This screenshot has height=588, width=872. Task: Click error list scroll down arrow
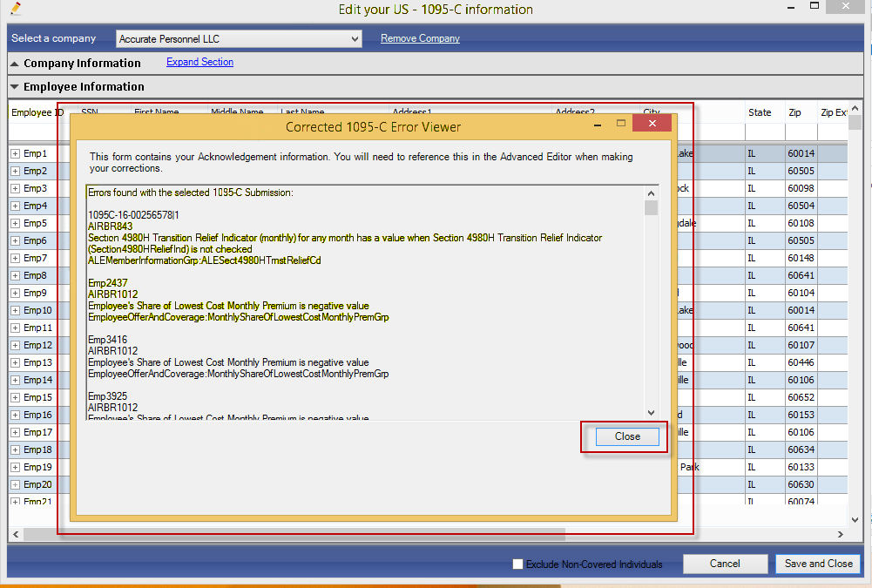(652, 413)
